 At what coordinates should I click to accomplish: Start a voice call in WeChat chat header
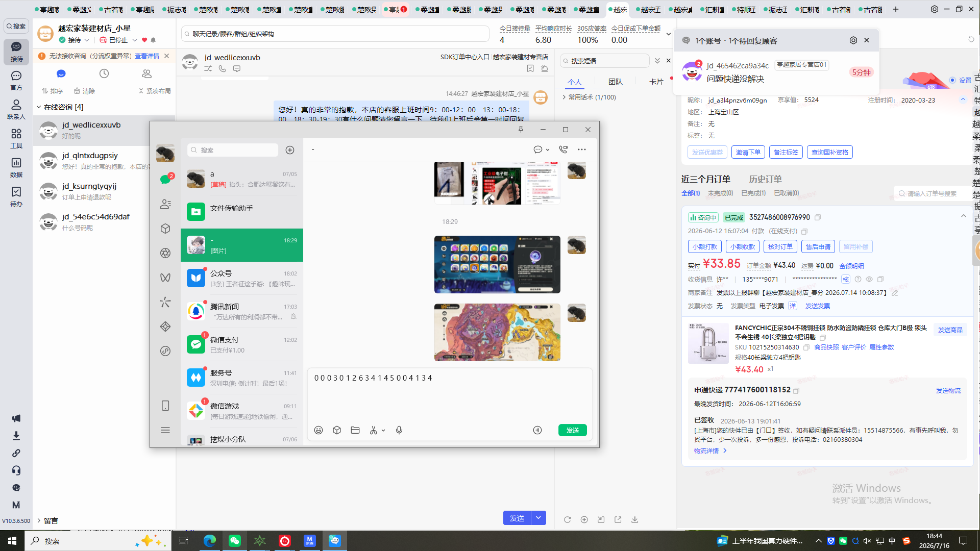563,149
